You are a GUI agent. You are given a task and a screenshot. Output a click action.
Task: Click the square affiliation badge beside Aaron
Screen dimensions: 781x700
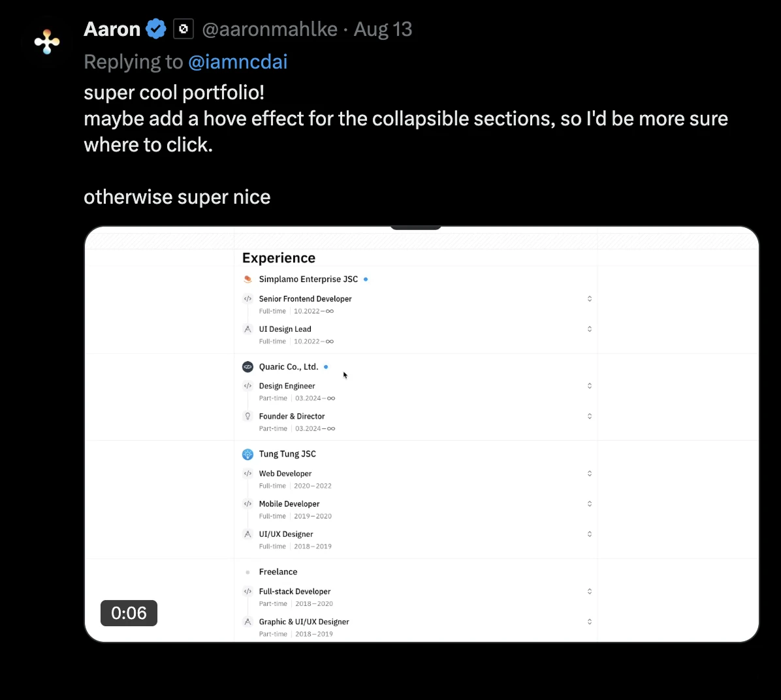tap(183, 29)
